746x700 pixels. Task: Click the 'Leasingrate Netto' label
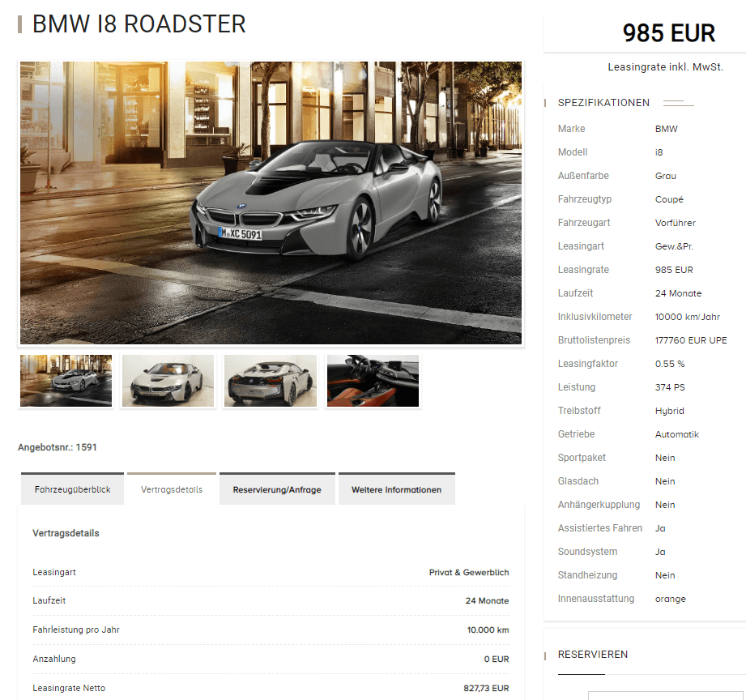[x=69, y=688]
